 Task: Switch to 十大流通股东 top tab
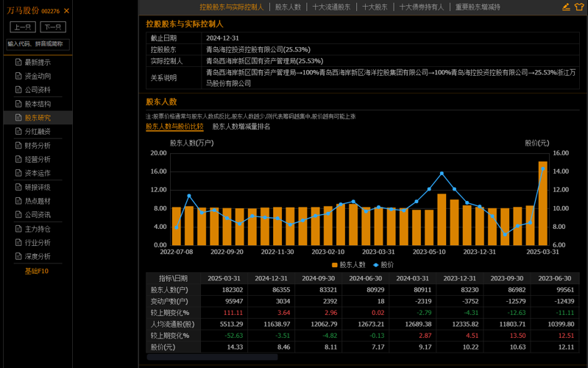[331, 7]
